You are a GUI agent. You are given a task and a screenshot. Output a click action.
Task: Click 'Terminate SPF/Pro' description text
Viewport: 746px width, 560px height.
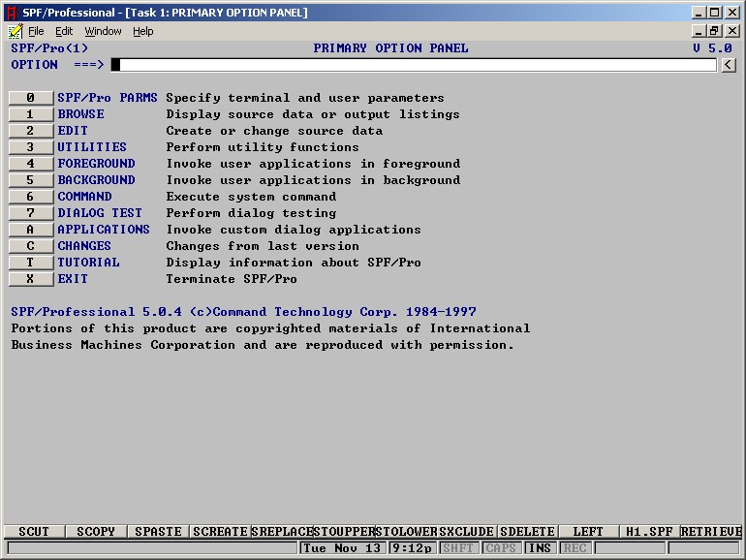pos(232,279)
